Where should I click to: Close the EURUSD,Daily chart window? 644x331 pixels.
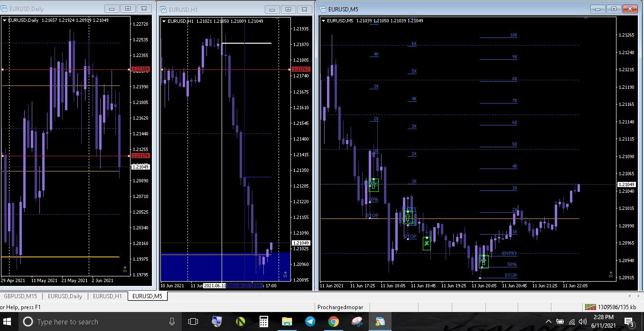(143, 9)
